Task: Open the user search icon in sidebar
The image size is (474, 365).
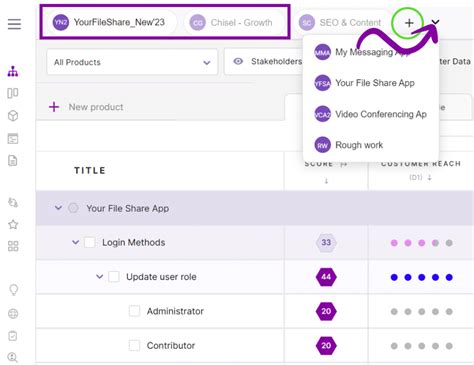Action: click(13, 357)
